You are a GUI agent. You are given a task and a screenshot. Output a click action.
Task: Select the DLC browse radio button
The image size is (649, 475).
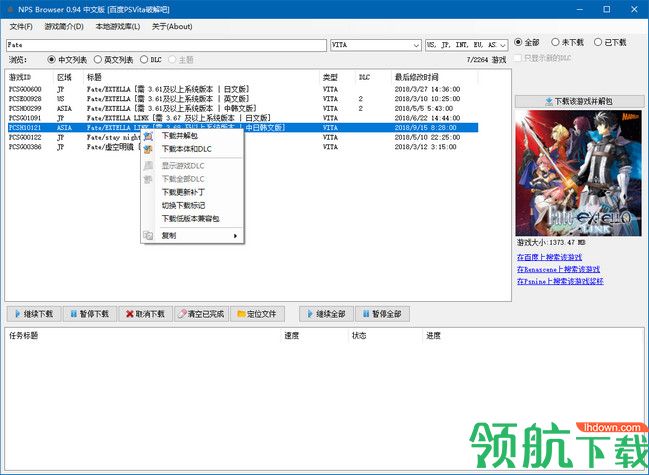(144, 60)
